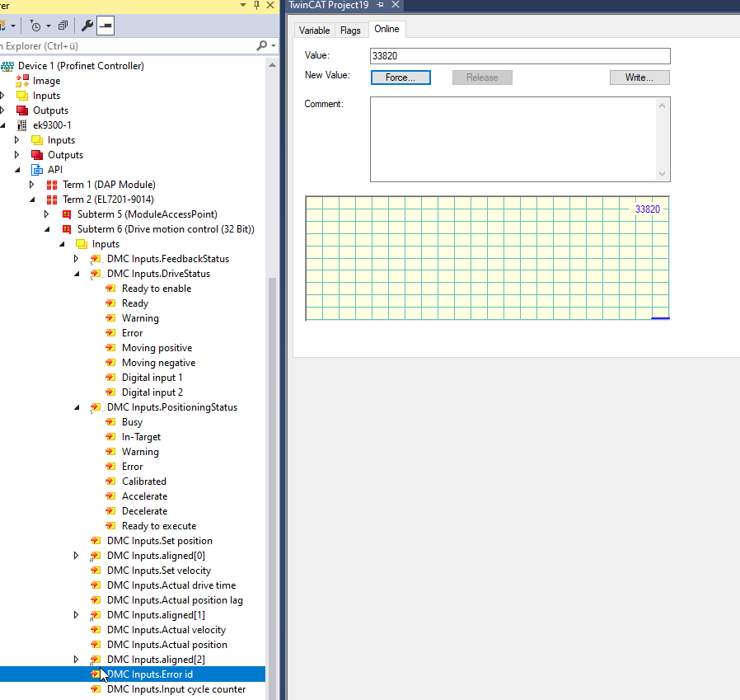
Task: Click the Term 2 (EL7201-9014) icon
Action: pyautogui.click(x=52, y=200)
